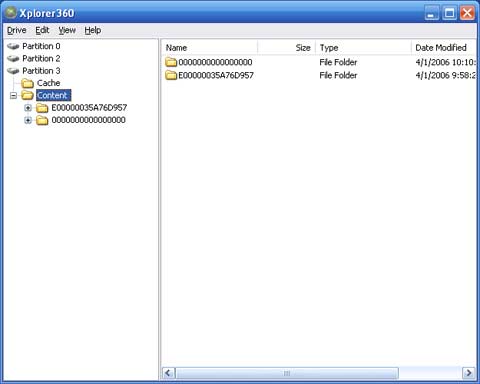The width and height of the screenshot is (480, 384).
Task: Open the Help menu
Action: (93, 30)
